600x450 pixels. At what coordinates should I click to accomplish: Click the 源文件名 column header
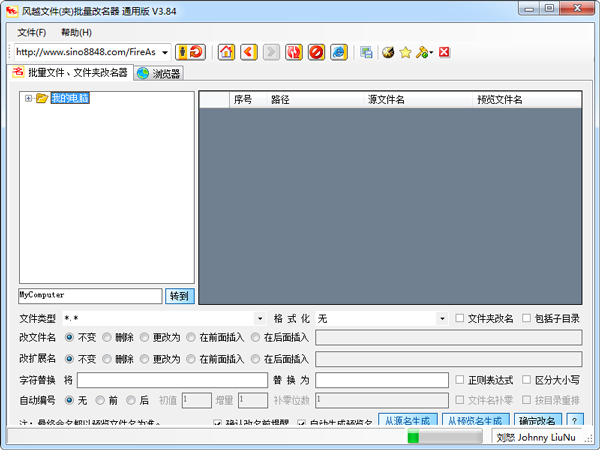point(417,100)
